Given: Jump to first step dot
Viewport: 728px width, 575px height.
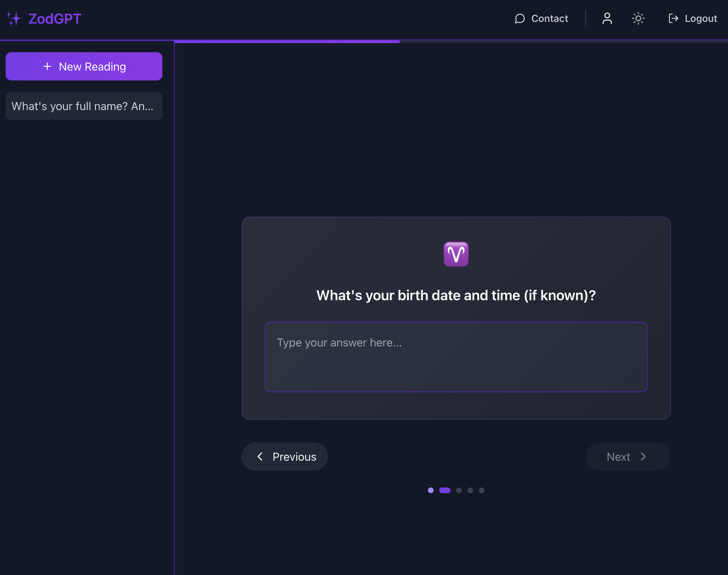Looking at the screenshot, I should click(430, 490).
